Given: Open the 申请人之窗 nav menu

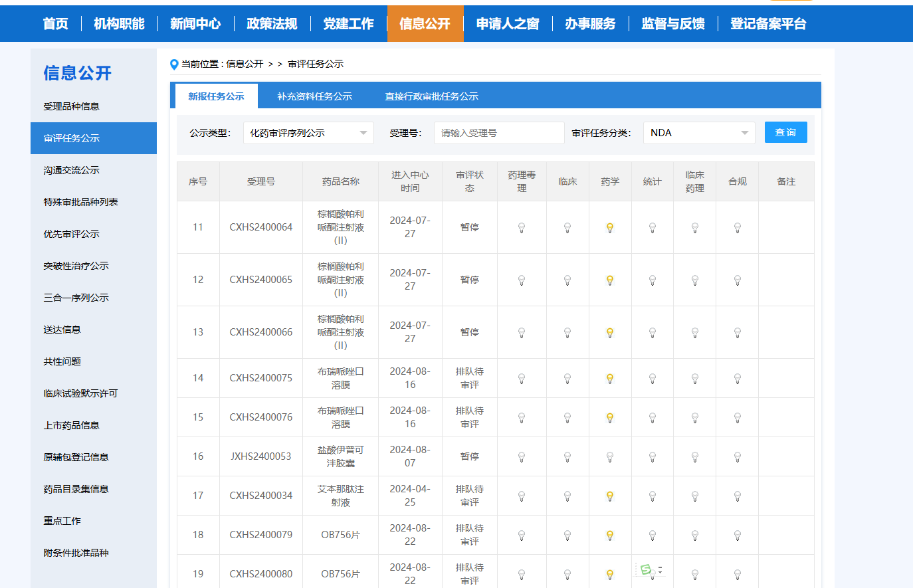Looking at the screenshot, I should click(508, 24).
